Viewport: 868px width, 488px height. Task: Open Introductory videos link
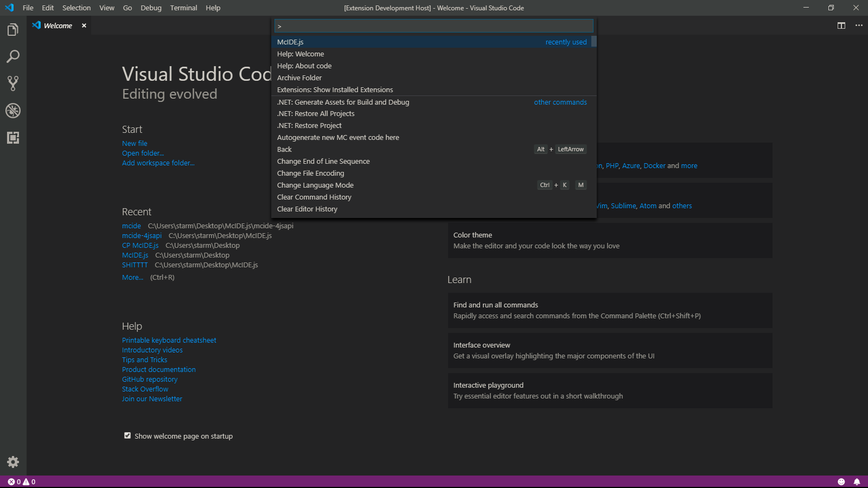coord(152,350)
